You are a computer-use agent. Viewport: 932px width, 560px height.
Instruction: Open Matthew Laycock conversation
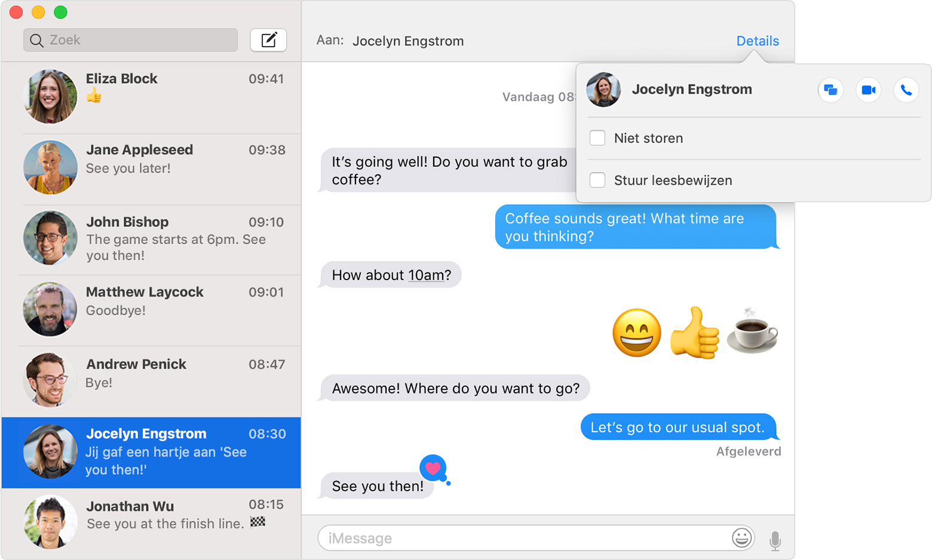pyautogui.click(x=151, y=310)
